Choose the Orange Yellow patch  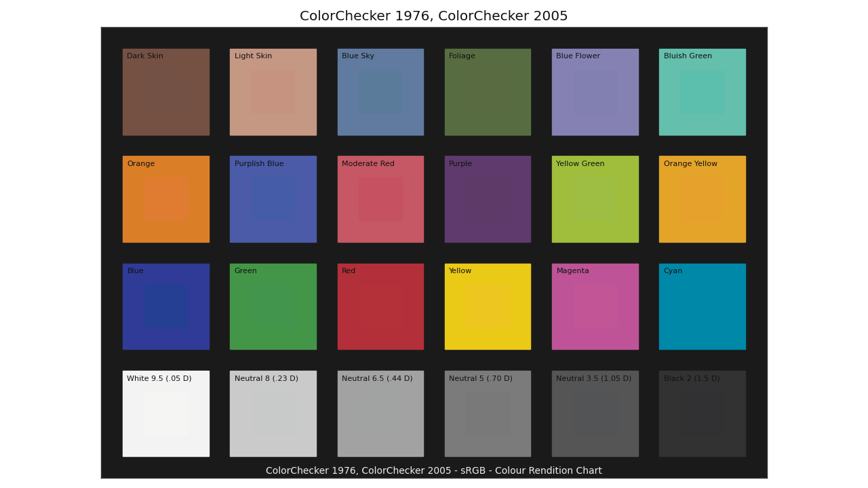pos(703,199)
